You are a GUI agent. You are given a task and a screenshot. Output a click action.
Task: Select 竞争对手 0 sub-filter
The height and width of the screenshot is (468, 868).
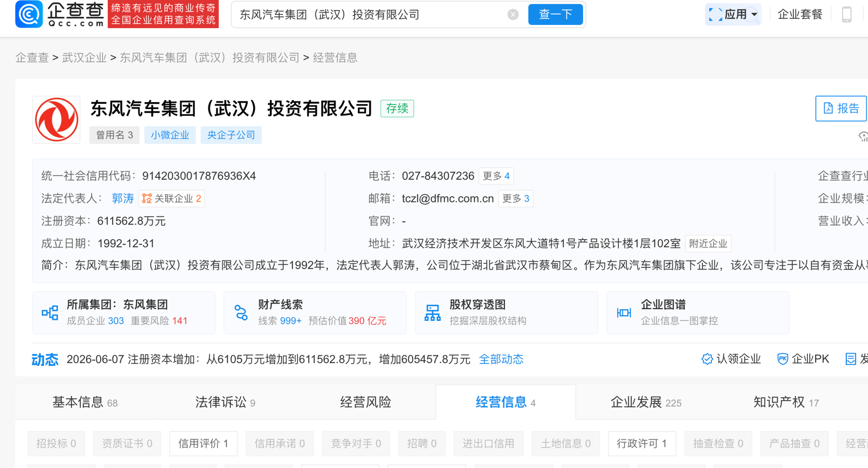pos(356,444)
